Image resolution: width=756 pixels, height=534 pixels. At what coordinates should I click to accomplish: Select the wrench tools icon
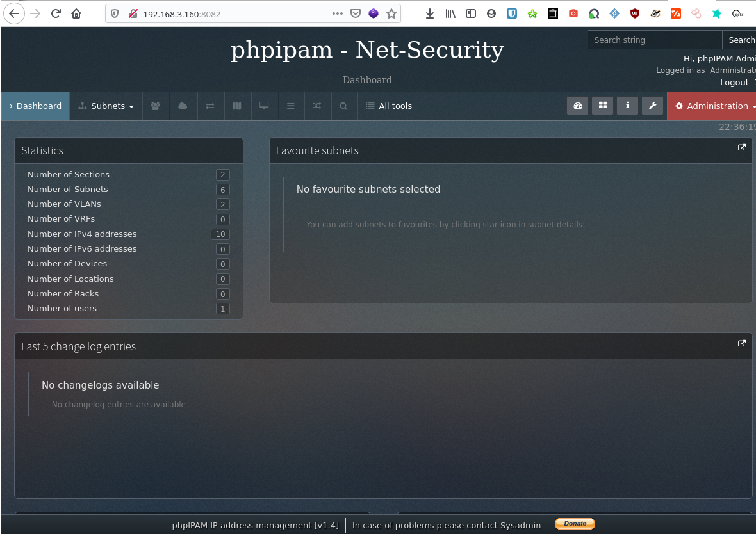652,106
